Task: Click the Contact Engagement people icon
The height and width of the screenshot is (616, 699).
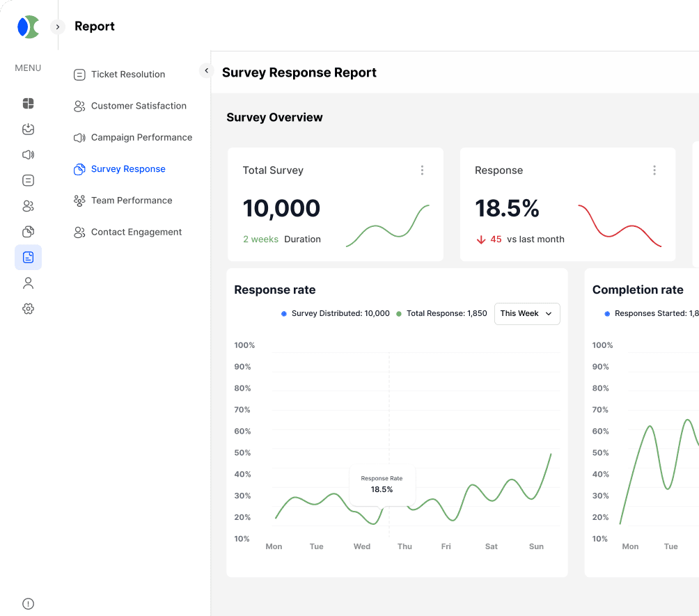Action: [x=79, y=232]
